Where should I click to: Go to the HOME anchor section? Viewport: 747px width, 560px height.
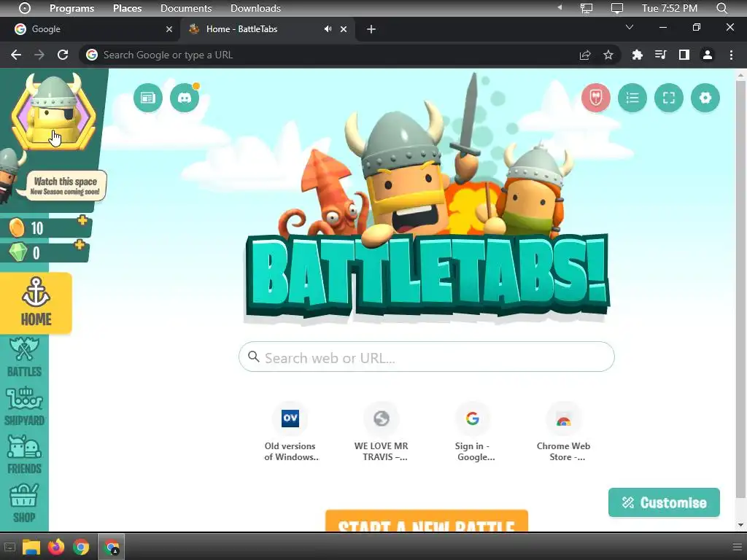pos(36,303)
